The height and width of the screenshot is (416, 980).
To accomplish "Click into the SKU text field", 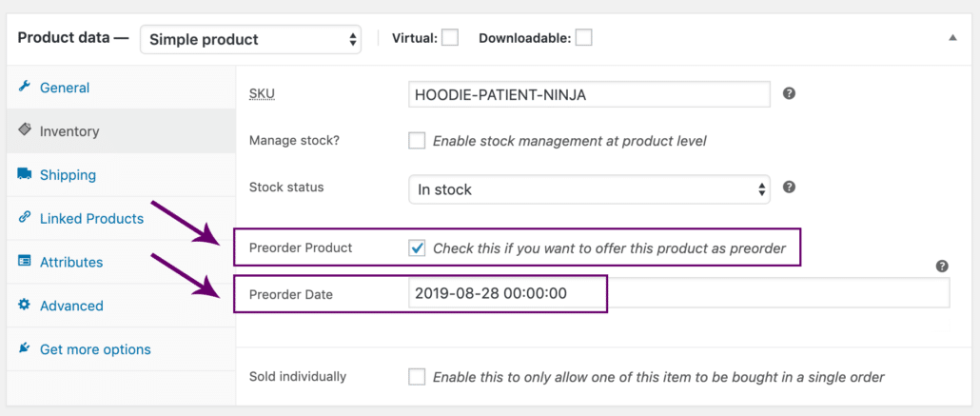I will coord(589,94).
